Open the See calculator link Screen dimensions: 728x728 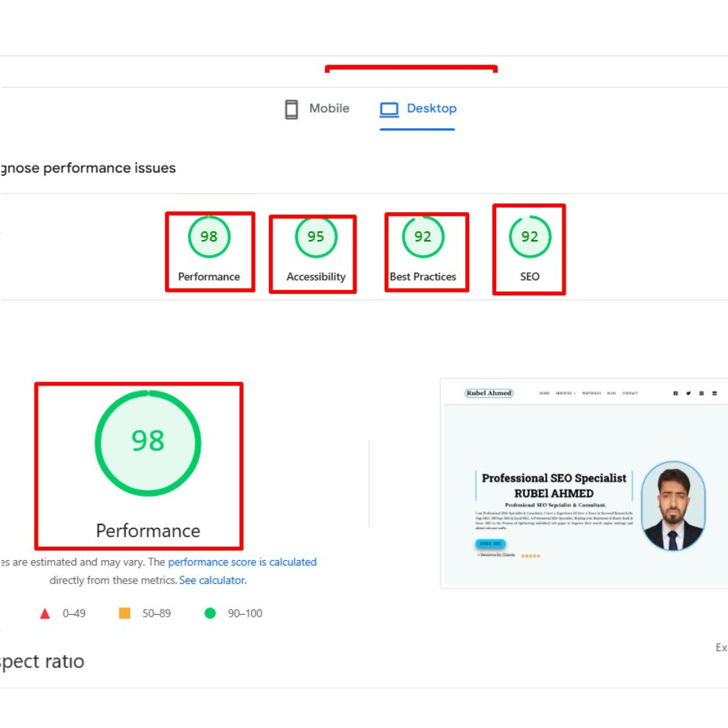[x=212, y=580]
